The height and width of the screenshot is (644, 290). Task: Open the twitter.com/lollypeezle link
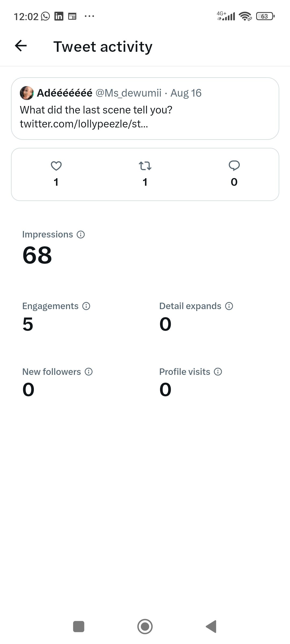coord(84,124)
